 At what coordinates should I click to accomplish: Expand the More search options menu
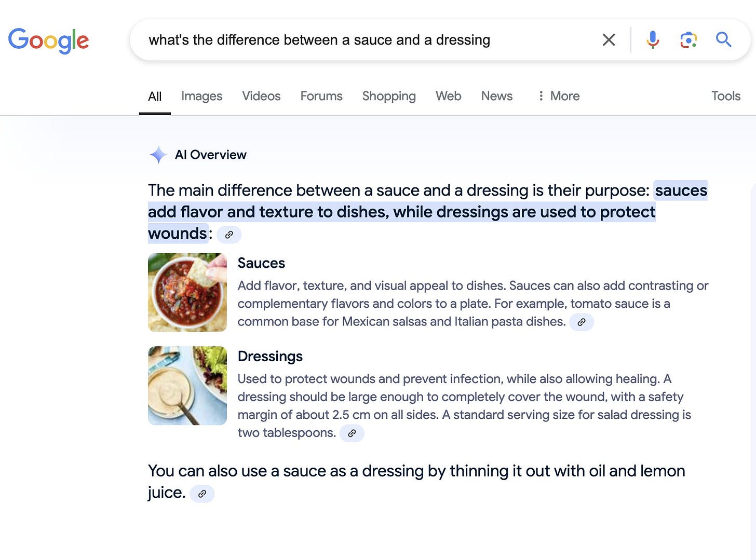(564, 96)
